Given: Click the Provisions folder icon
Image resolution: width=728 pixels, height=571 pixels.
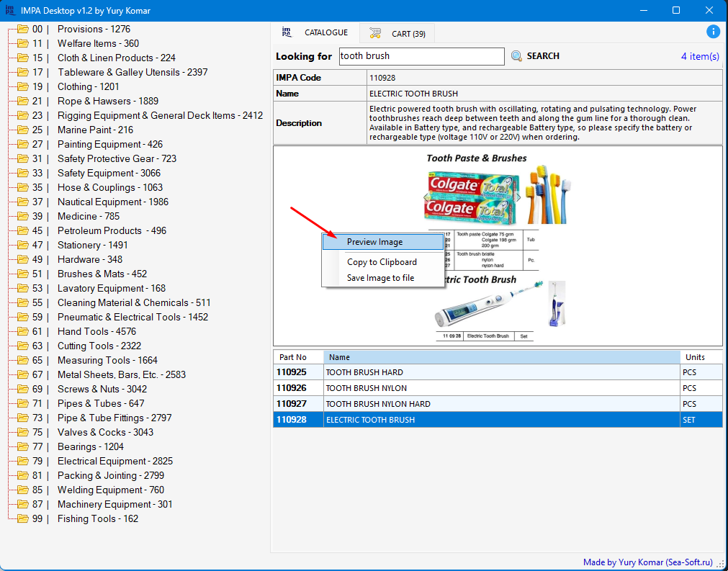Looking at the screenshot, I should 22,29.
